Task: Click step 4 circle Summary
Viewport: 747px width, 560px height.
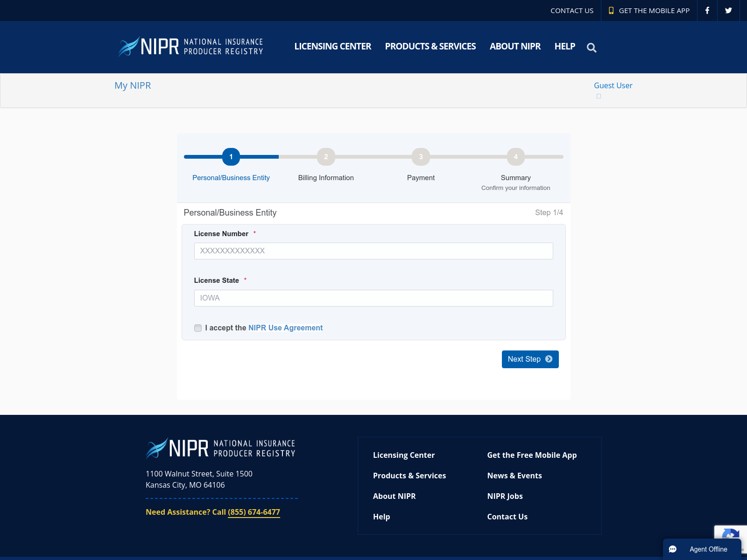Action: (515, 157)
